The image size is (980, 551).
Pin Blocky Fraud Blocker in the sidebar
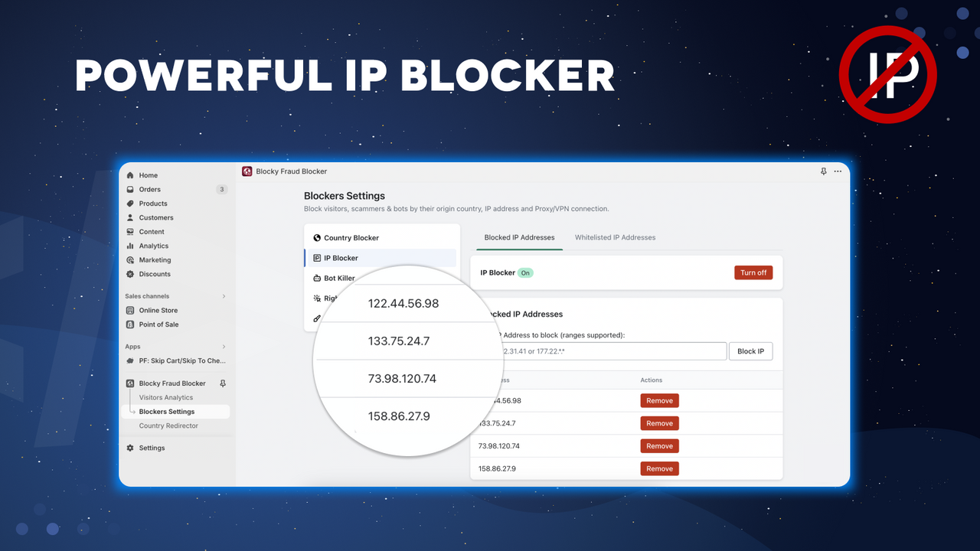click(x=223, y=383)
